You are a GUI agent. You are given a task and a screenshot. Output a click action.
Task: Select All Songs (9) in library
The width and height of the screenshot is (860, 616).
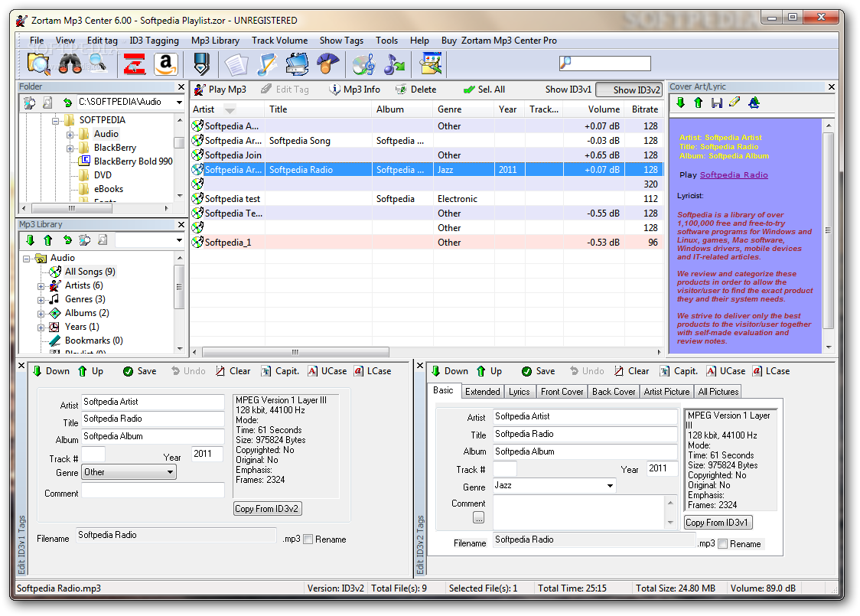click(90, 272)
